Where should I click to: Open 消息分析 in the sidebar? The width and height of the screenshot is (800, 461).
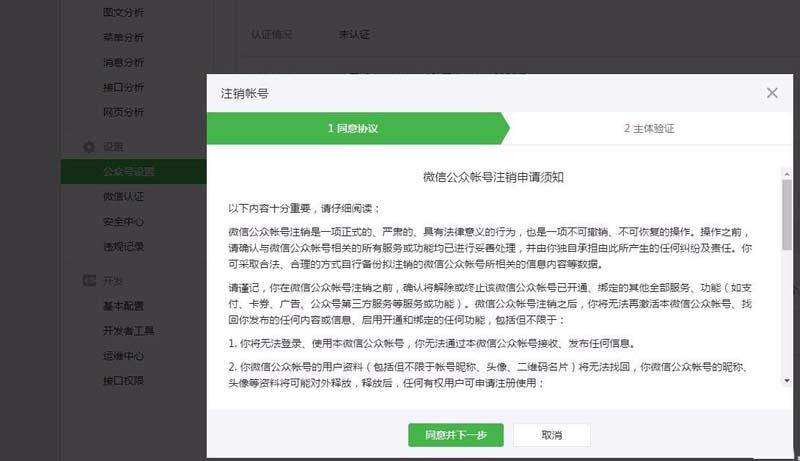[123, 62]
